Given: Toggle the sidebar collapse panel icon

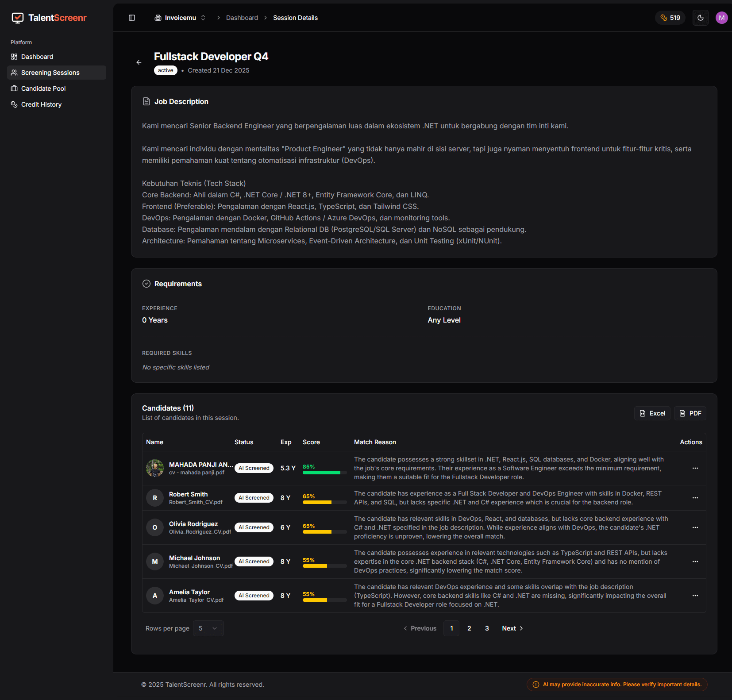Looking at the screenshot, I should tap(131, 18).
